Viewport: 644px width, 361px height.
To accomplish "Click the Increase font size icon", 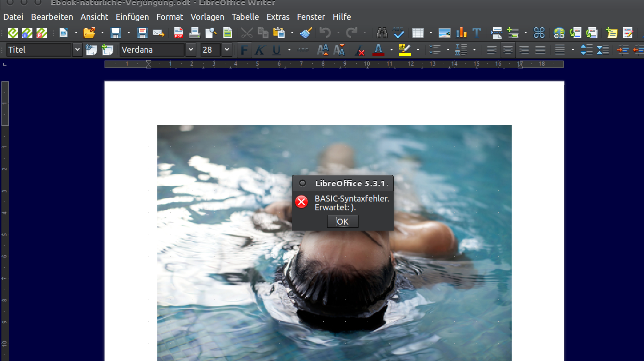I will (323, 49).
